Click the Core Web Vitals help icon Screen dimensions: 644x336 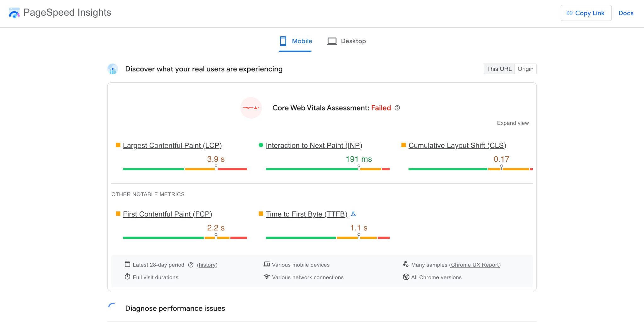[x=397, y=108]
